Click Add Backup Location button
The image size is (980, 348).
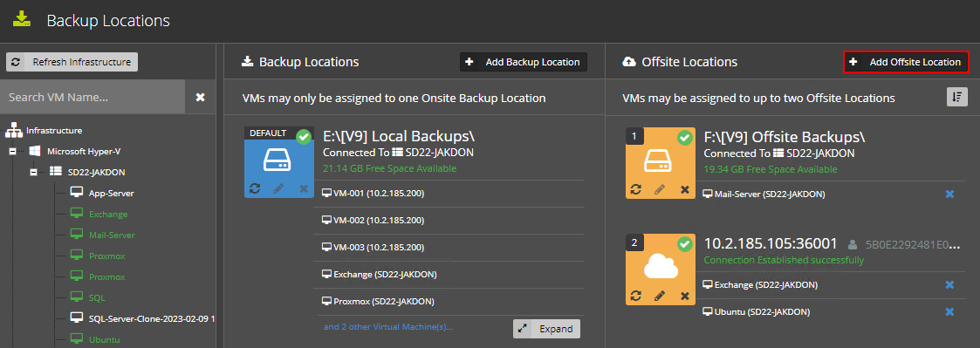524,62
